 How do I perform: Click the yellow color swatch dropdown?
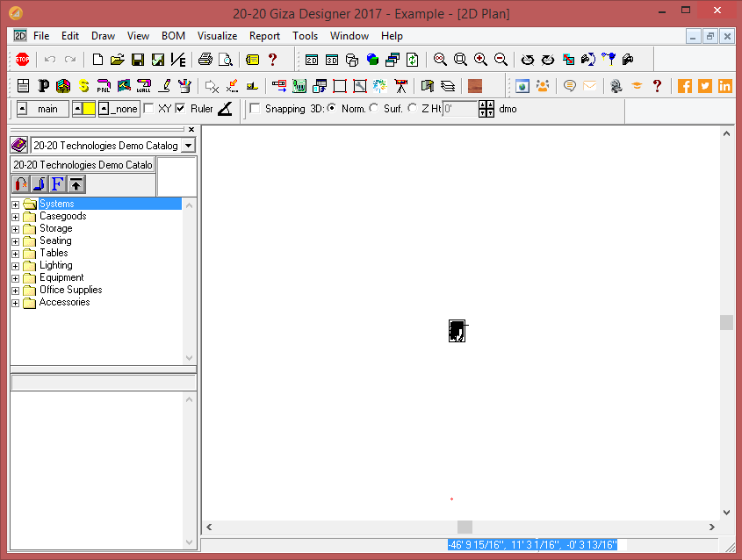tap(83, 109)
